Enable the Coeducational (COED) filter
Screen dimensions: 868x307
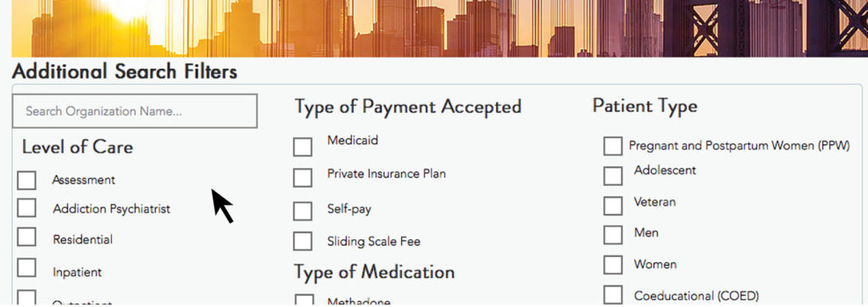[613, 295]
